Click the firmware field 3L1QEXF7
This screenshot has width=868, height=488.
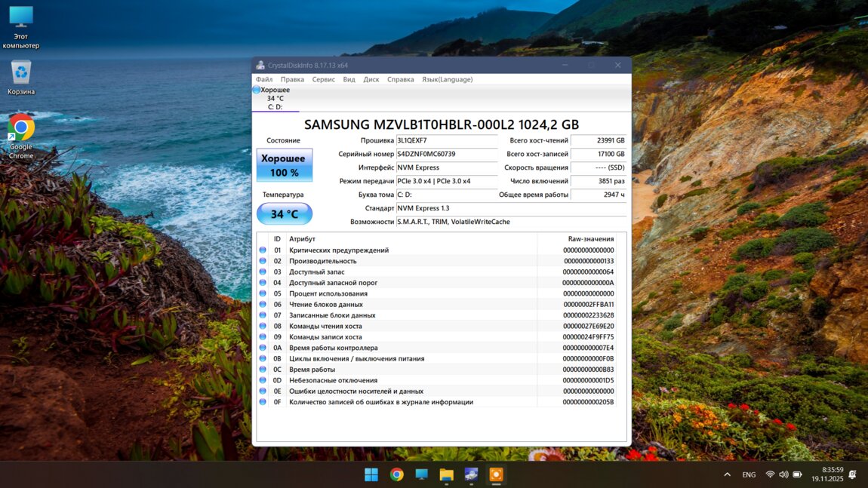[446, 140]
